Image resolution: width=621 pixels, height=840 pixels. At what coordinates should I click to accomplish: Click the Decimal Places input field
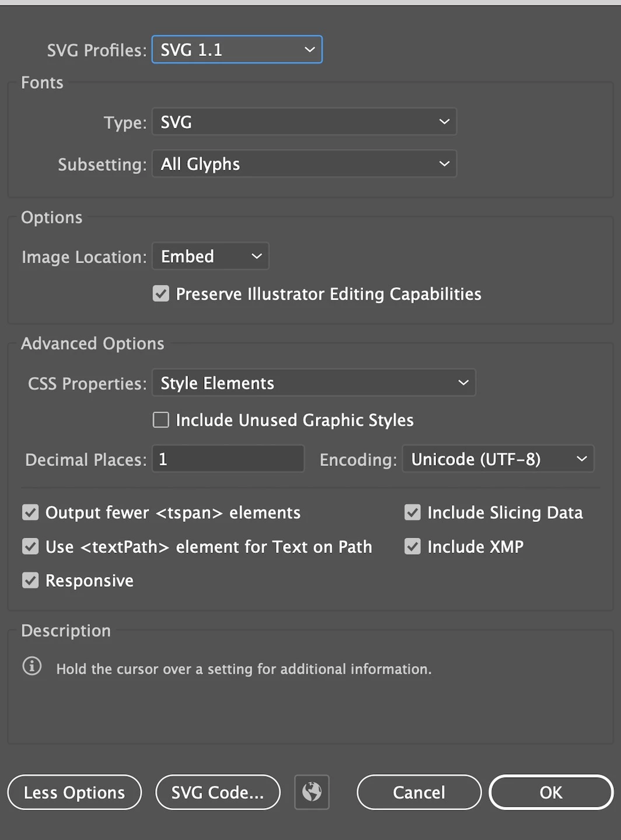pyautogui.click(x=228, y=459)
